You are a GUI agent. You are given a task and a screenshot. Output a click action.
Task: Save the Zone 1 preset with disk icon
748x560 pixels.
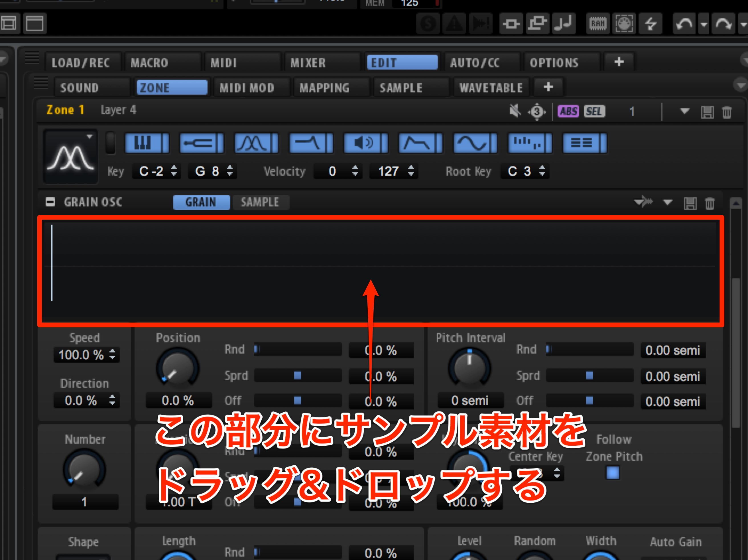point(707,112)
